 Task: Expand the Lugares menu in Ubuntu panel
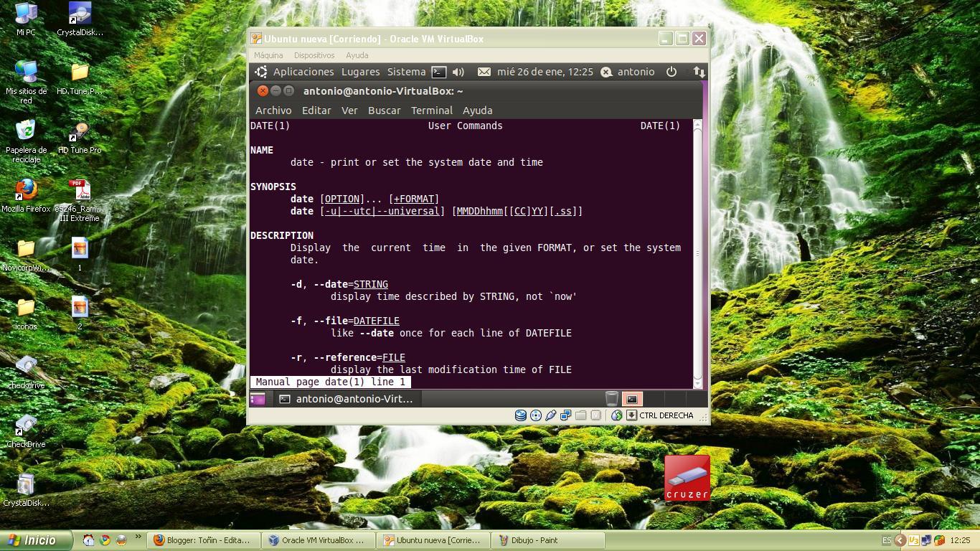tap(360, 72)
